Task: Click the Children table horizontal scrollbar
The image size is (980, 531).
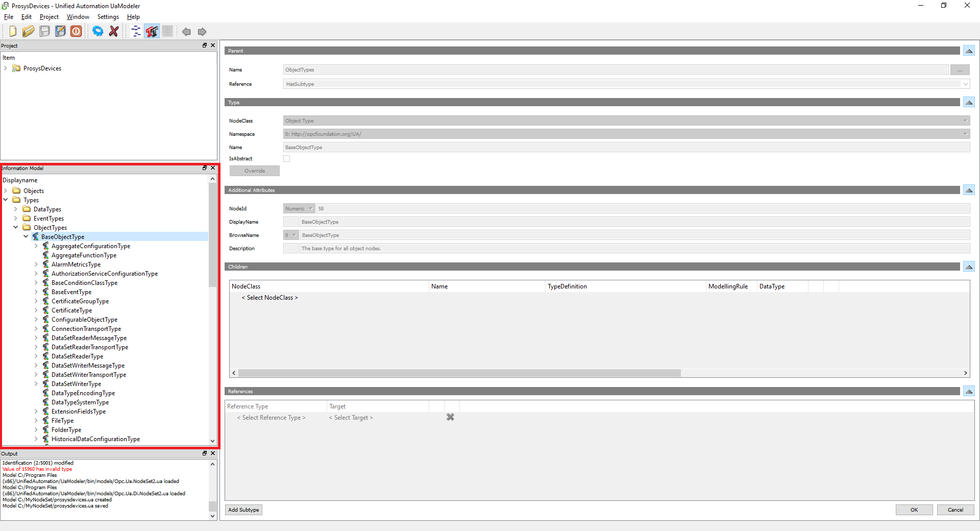Action: (x=459, y=373)
